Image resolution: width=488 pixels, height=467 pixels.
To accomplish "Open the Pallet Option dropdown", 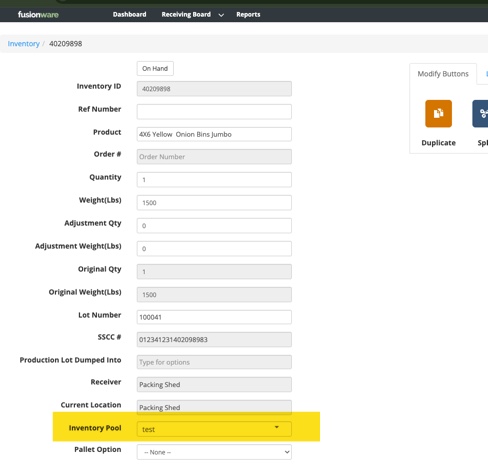I will pos(214,452).
